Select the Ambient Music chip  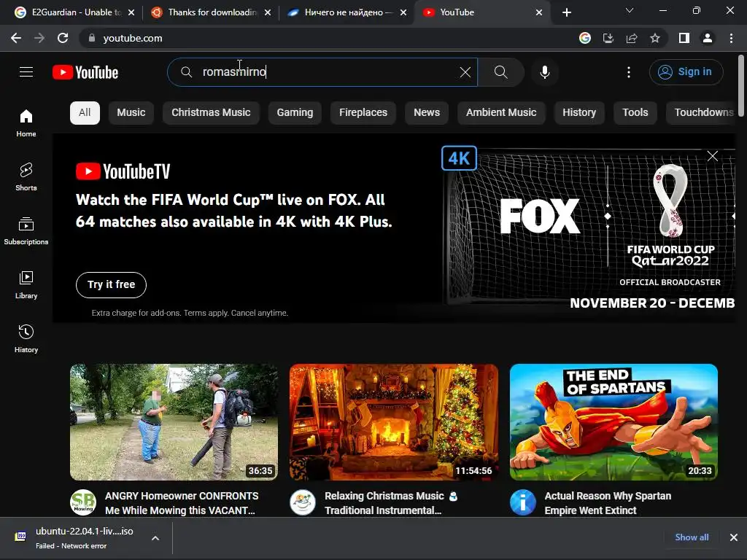tap(501, 113)
